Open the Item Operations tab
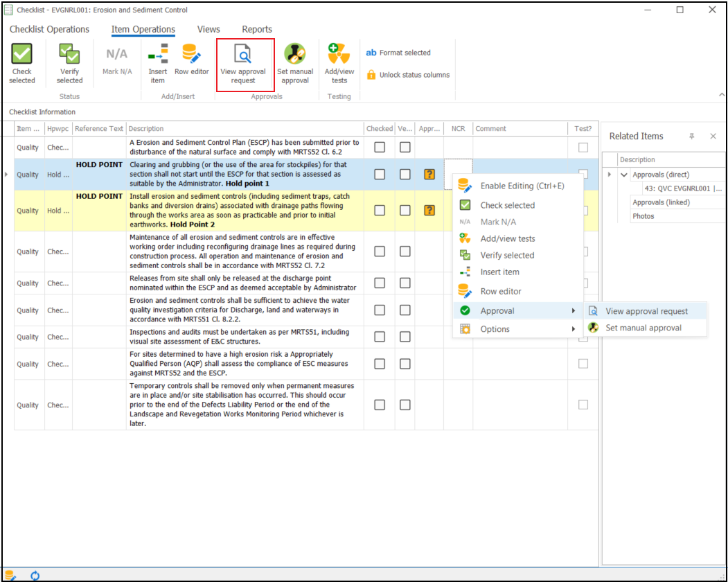Image resolution: width=728 pixels, height=582 pixels. [x=143, y=29]
